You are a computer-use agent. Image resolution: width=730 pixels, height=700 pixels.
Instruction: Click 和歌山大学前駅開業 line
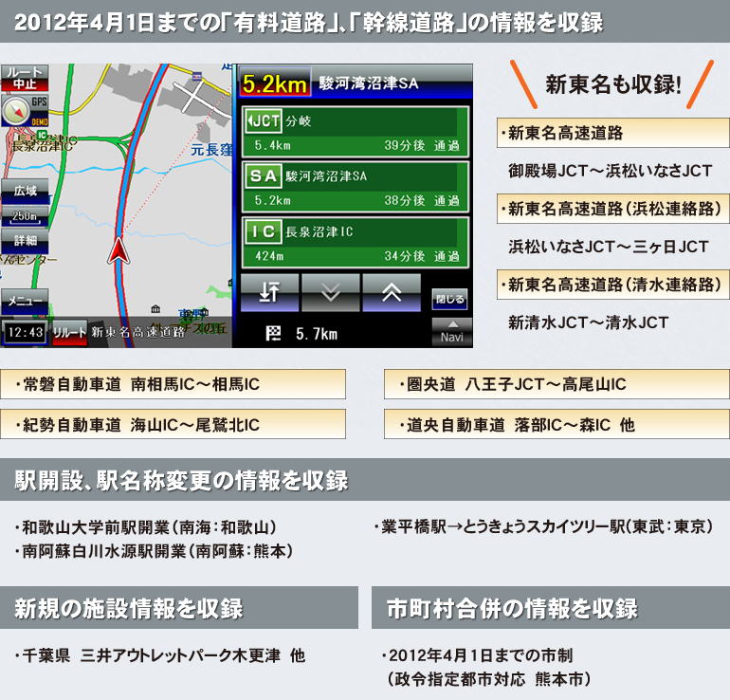(145, 527)
